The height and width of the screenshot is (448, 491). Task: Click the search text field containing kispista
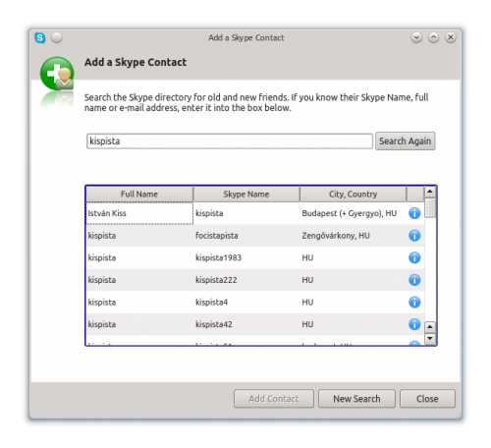click(x=230, y=141)
